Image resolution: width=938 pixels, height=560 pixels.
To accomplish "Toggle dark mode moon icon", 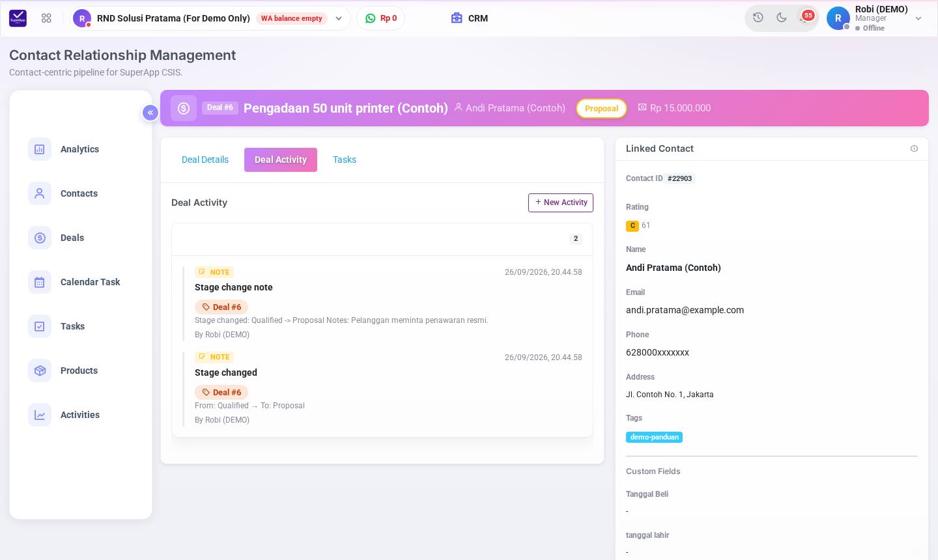I will click(782, 18).
